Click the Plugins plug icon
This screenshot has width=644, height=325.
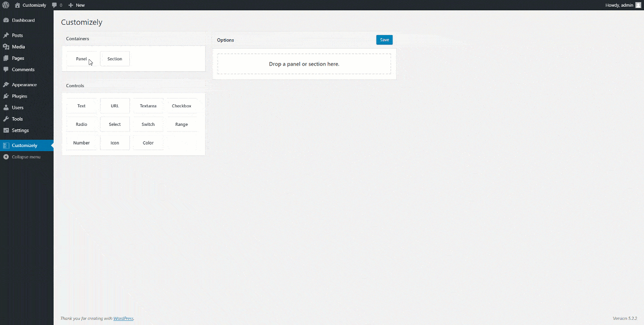click(6, 96)
